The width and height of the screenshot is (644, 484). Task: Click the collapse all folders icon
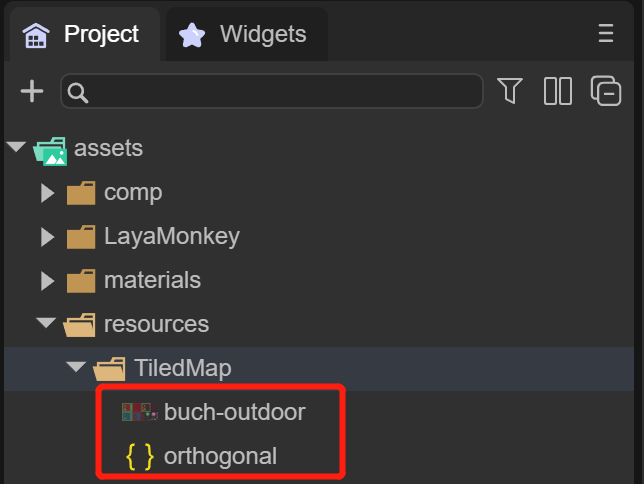[x=606, y=91]
